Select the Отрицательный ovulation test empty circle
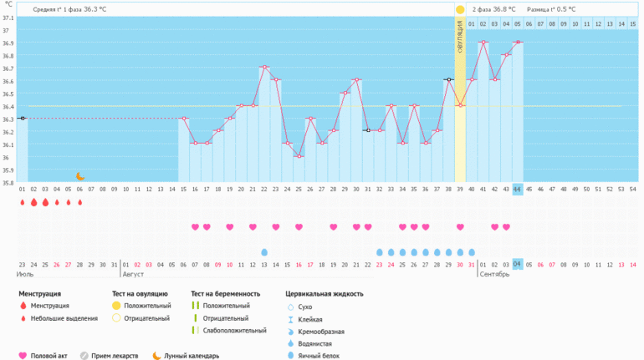This screenshot has width=644, height=360. pyautogui.click(x=116, y=318)
